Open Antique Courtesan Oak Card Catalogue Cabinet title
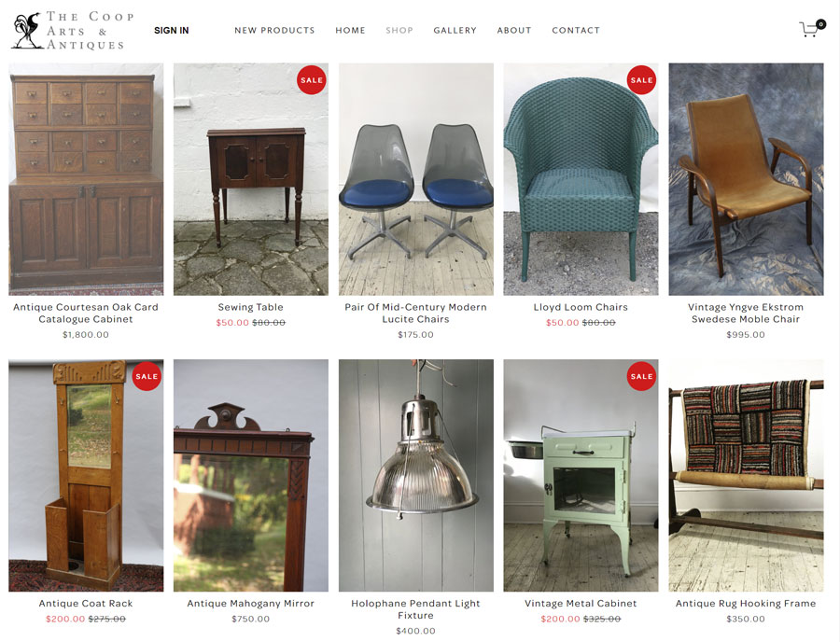 click(86, 314)
